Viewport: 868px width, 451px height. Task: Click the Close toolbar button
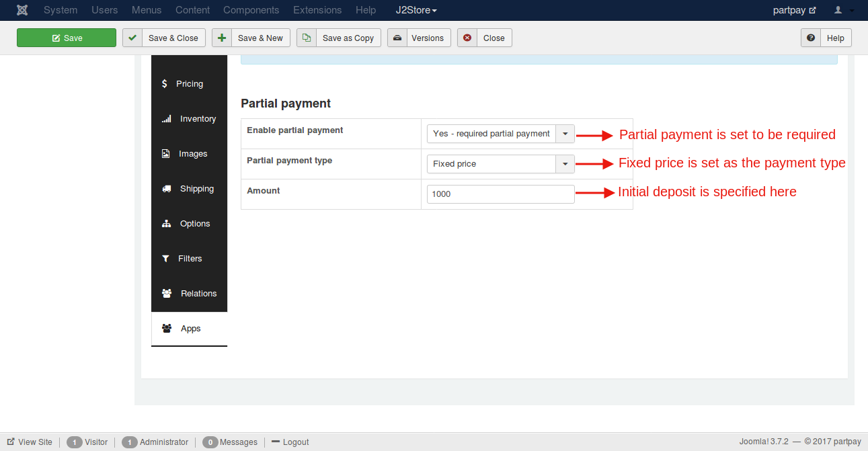pos(485,38)
